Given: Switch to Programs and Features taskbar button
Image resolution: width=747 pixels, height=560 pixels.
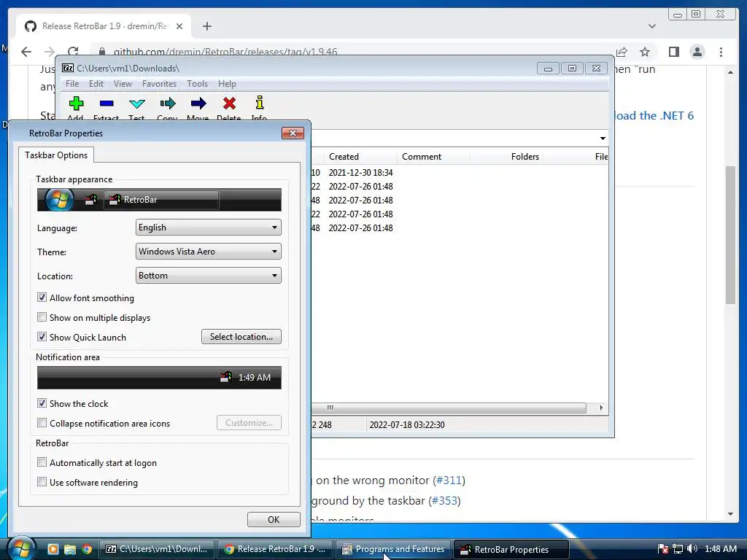Looking at the screenshot, I should [393, 549].
